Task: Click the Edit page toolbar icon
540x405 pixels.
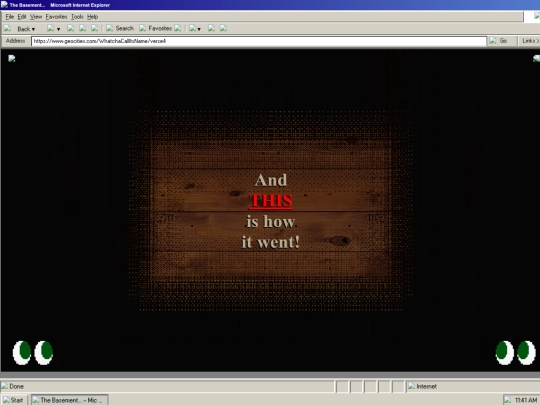Action: [223, 28]
